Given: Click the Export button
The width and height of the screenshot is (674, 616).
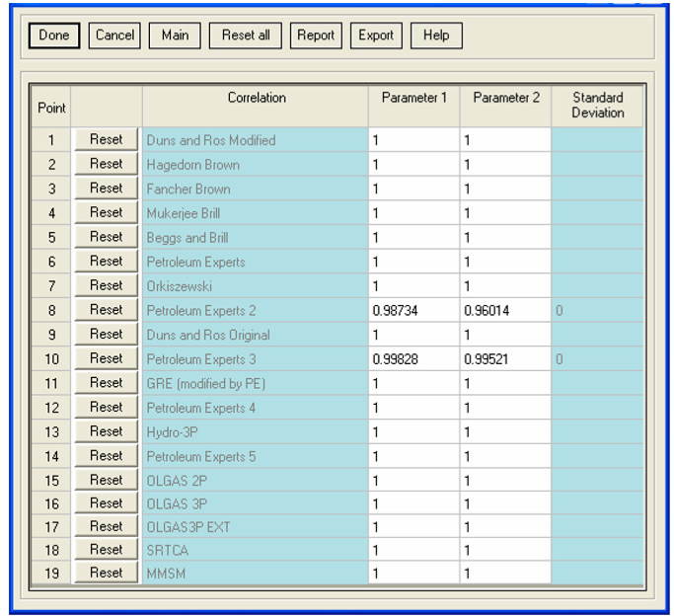Looking at the screenshot, I should click(376, 36).
